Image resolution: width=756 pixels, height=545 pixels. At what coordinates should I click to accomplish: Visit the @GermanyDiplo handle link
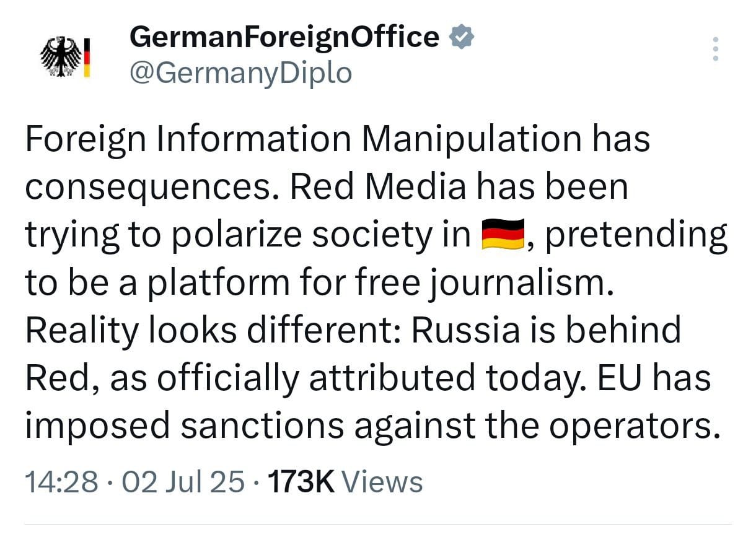point(241,73)
